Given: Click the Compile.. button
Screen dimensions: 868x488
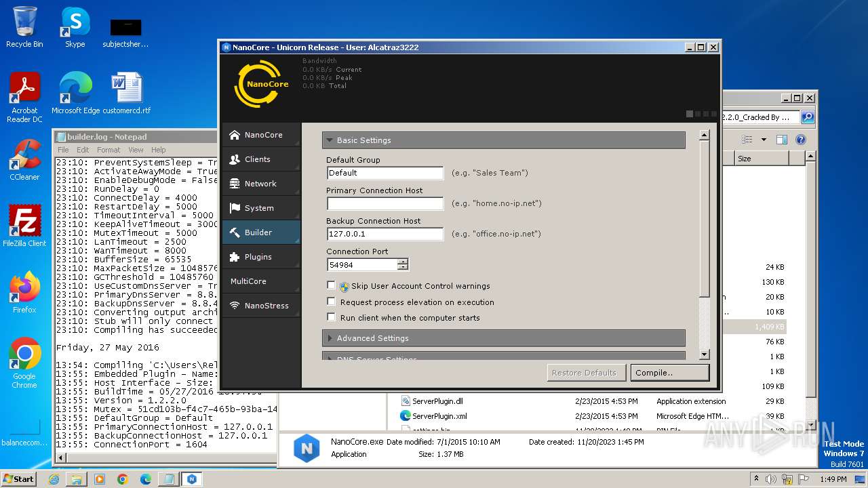Looking at the screenshot, I should 669,373.
